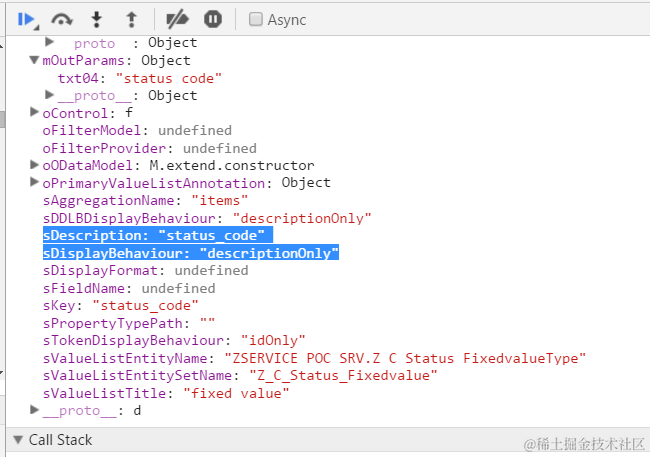Select sTokenDisplayBehaviour "idOnly" row
Image resolution: width=650 pixels, height=457 pixels.
point(174,340)
